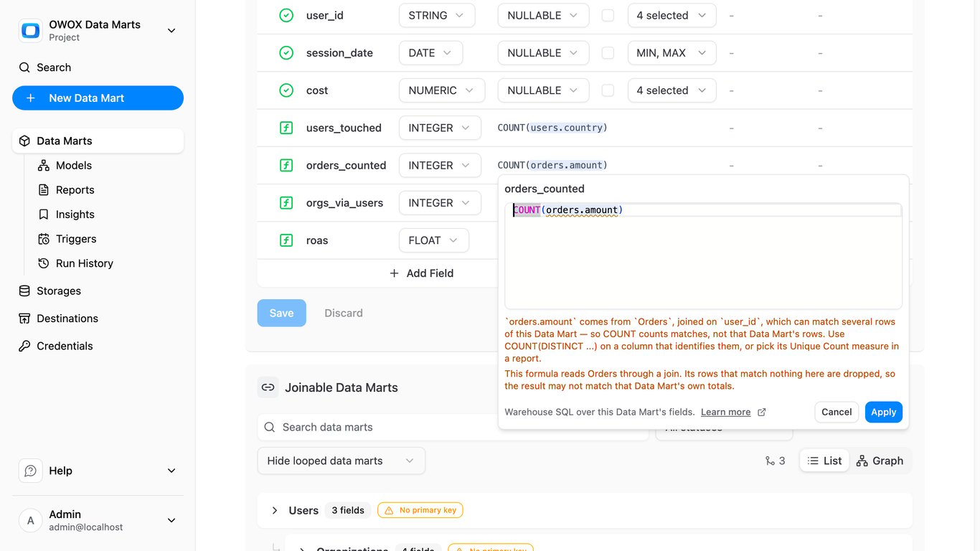The height and width of the screenshot is (551, 980).
Task: Click the green check icon beside user_id
Action: (x=286, y=15)
